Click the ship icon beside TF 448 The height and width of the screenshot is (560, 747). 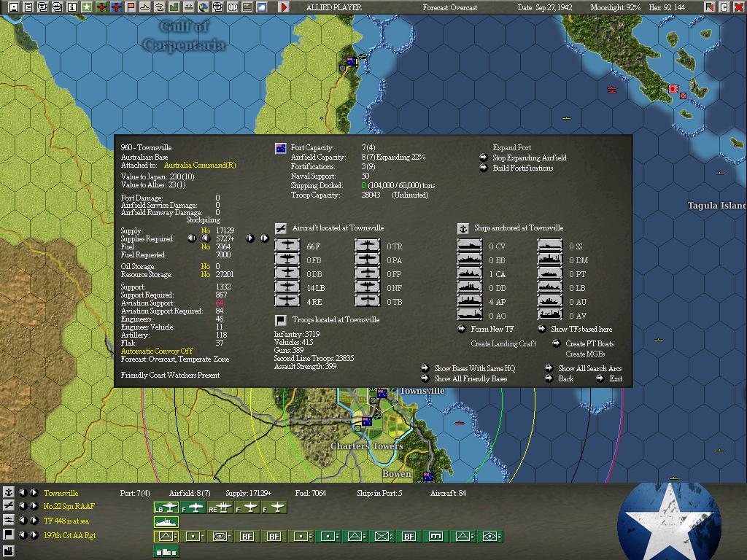pyautogui.click(x=9, y=521)
